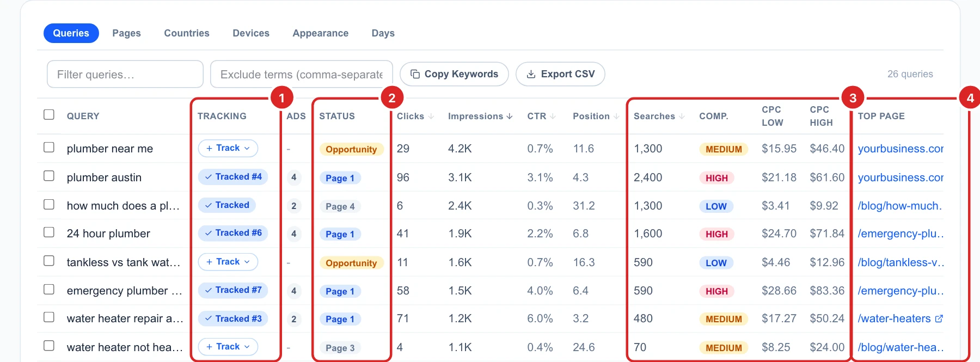Click HIGH competition badge for plumber austin
The height and width of the screenshot is (362, 980).
pos(716,178)
